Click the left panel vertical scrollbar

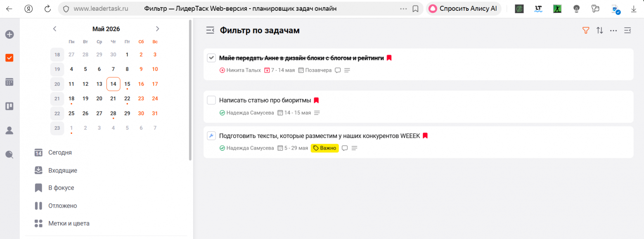click(x=190, y=90)
